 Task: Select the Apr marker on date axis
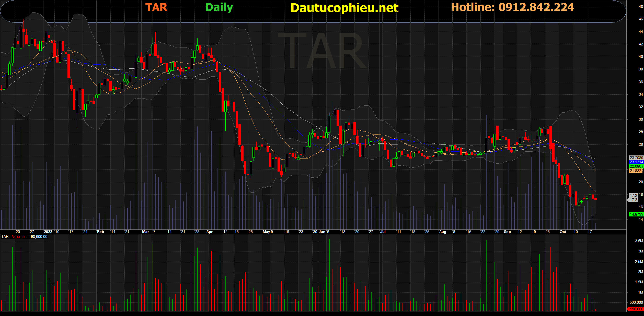point(209,232)
